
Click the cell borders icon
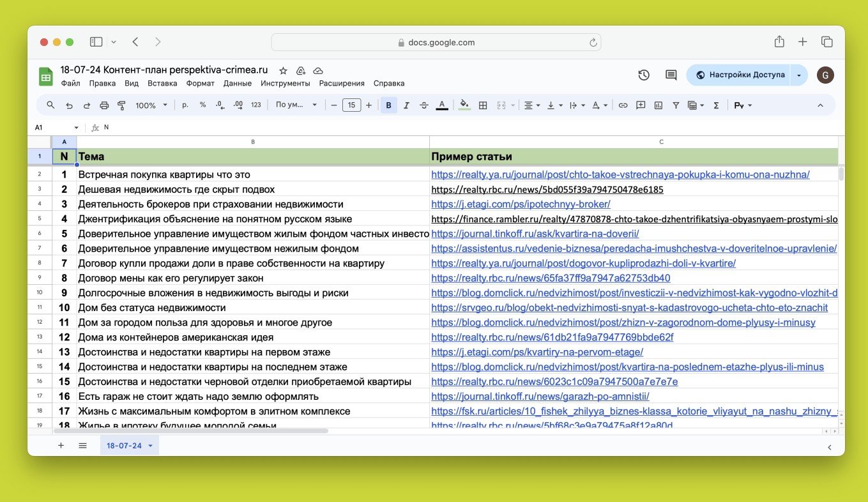483,105
